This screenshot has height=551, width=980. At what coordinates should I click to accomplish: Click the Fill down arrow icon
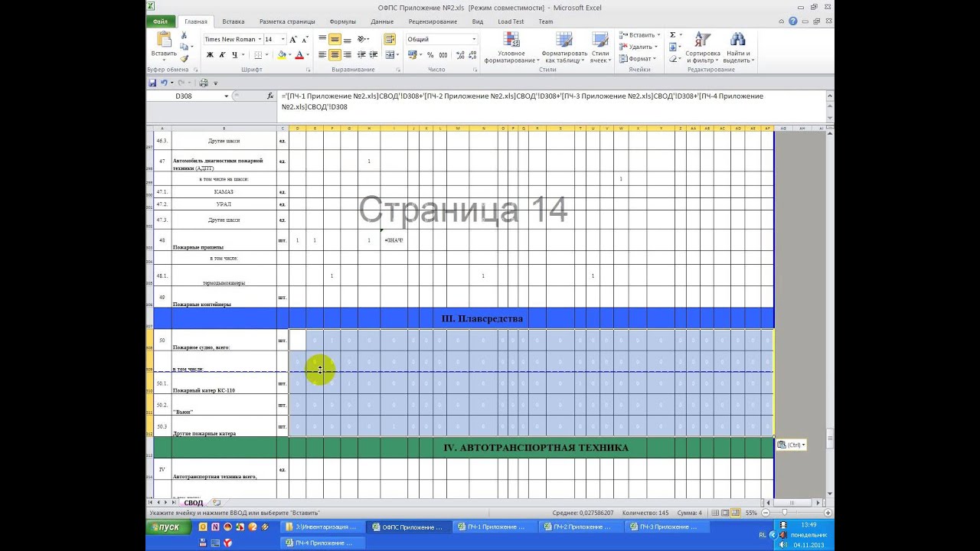pos(672,47)
